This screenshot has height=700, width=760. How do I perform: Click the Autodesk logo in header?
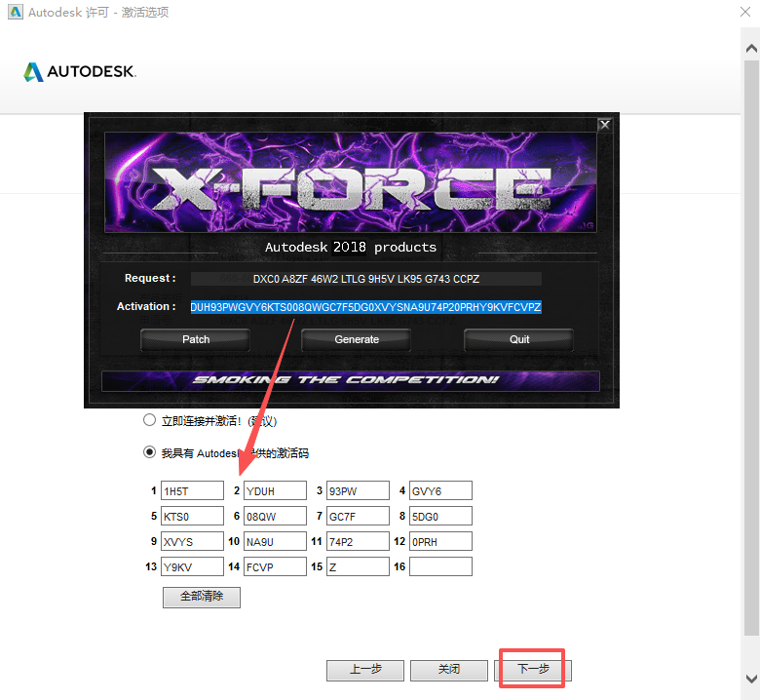[80, 72]
